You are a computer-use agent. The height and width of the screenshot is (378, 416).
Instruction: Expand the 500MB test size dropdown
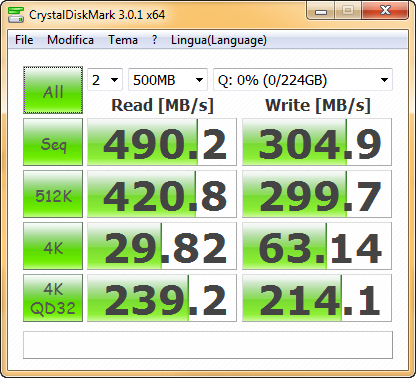pos(168,80)
